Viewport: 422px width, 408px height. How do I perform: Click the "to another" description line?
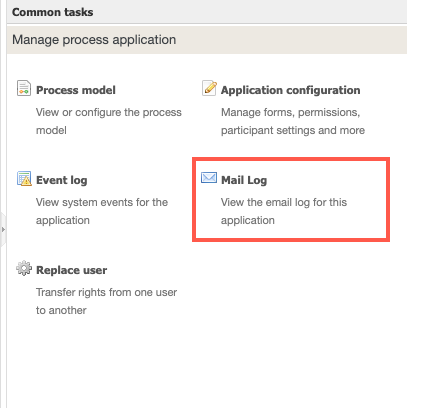click(x=61, y=310)
